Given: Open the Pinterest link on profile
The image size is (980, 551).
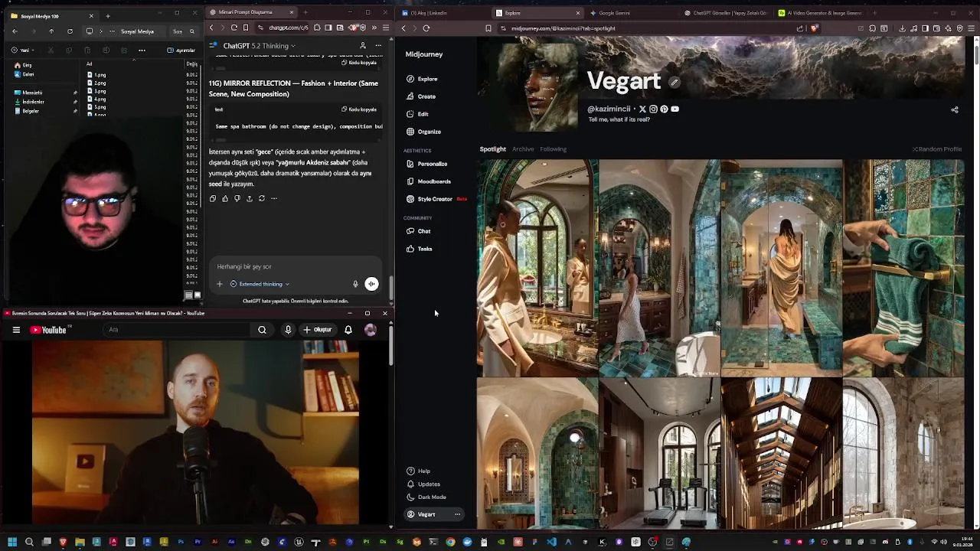Looking at the screenshot, I should pos(664,109).
